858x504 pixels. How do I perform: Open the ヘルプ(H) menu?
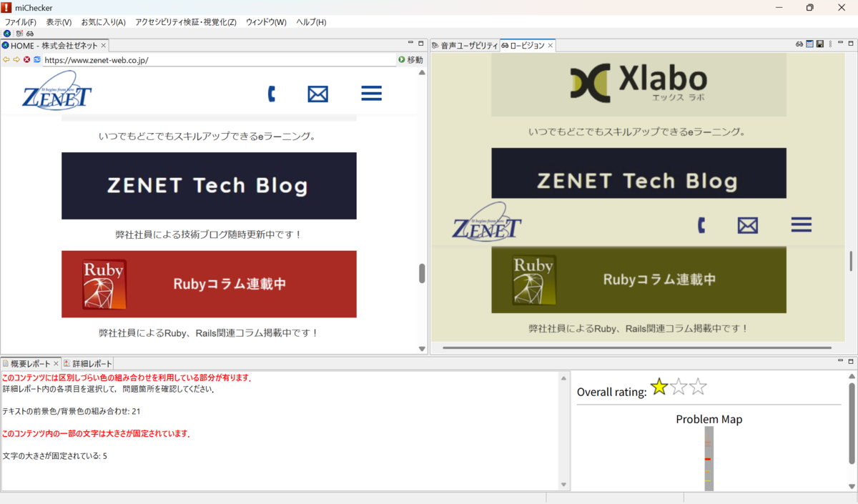tap(311, 22)
